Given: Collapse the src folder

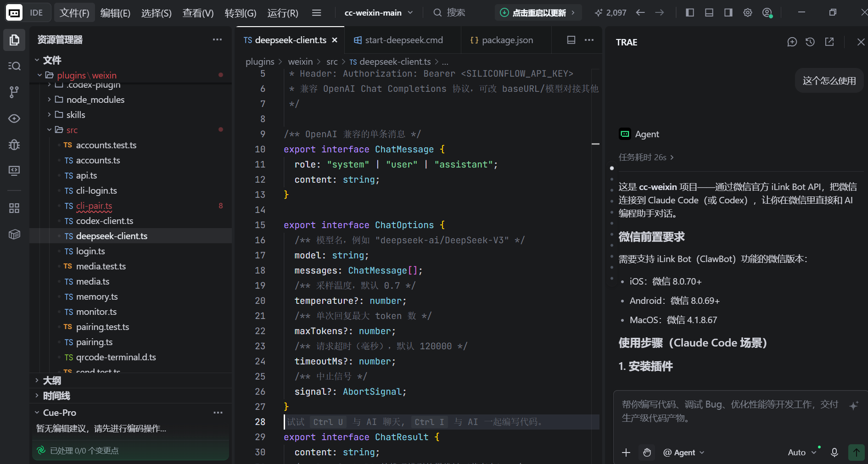Looking at the screenshot, I should click(x=49, y=130).
